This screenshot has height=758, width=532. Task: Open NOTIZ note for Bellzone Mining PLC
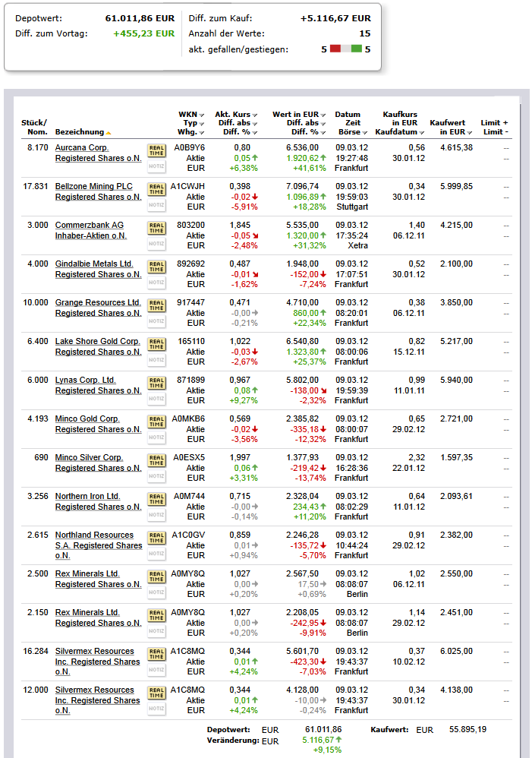(x=156, y=205)
